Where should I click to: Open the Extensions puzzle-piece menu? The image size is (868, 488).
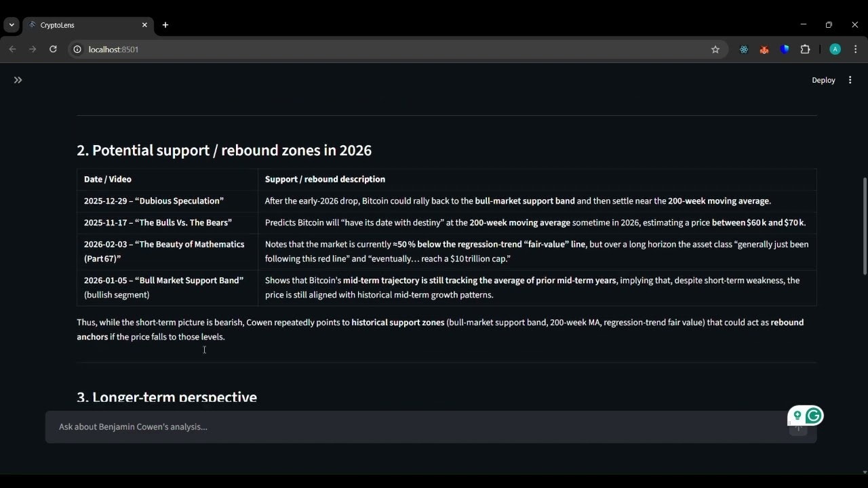tap(805, 49)
